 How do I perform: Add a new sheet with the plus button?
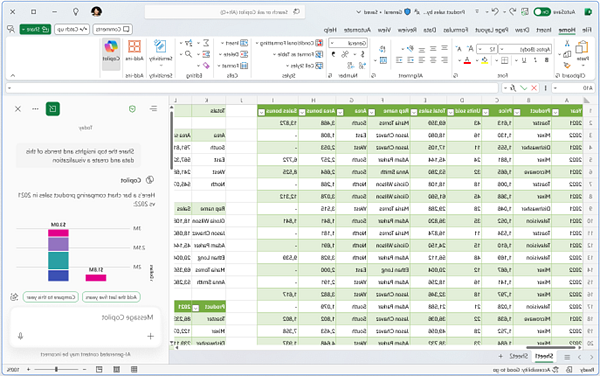[501, 356]
